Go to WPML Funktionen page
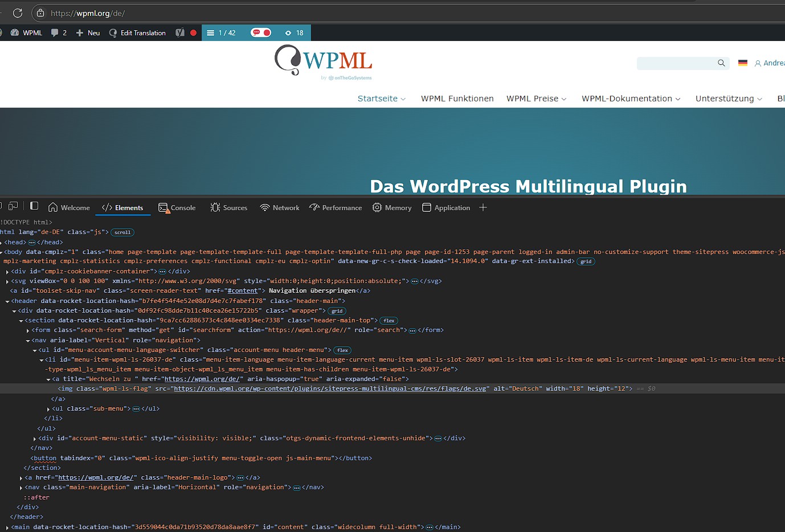785x532 pixels. pos(457,99)
